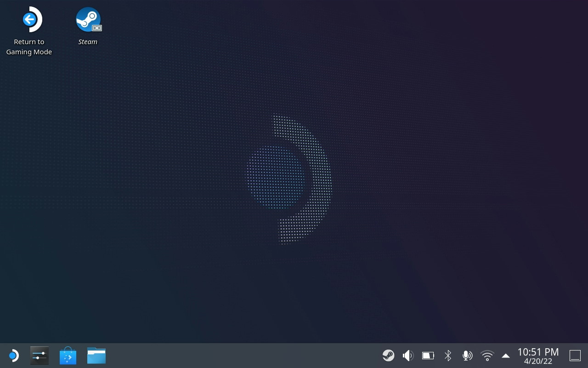Click the Show Desktop button at taskbar end
This screenshot has width=588, height=368.
click(x=575, y=356)
